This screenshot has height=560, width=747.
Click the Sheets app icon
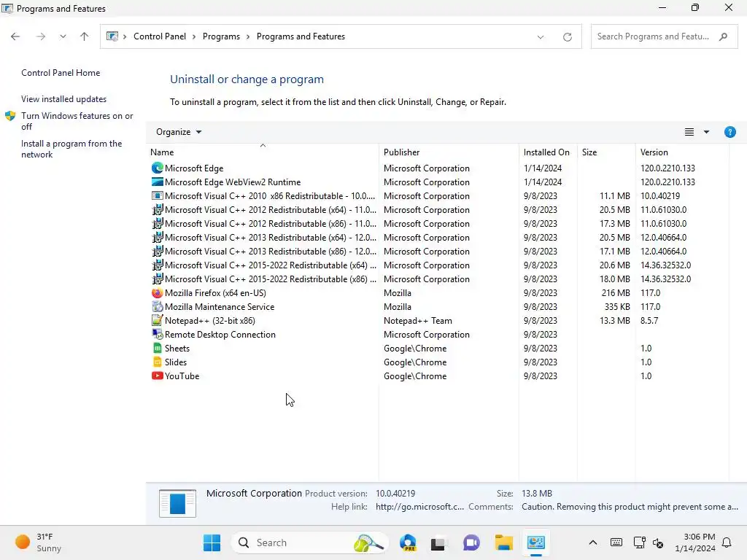point(158,348)
